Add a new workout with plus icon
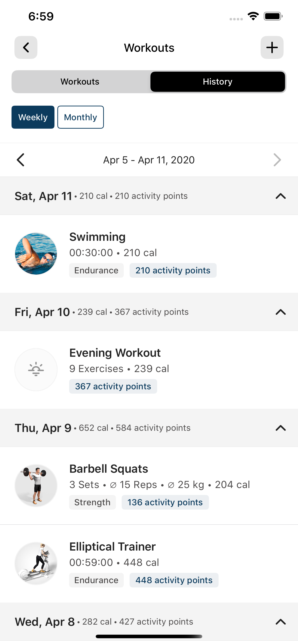298x644 pixels. (x=272, y=47)
